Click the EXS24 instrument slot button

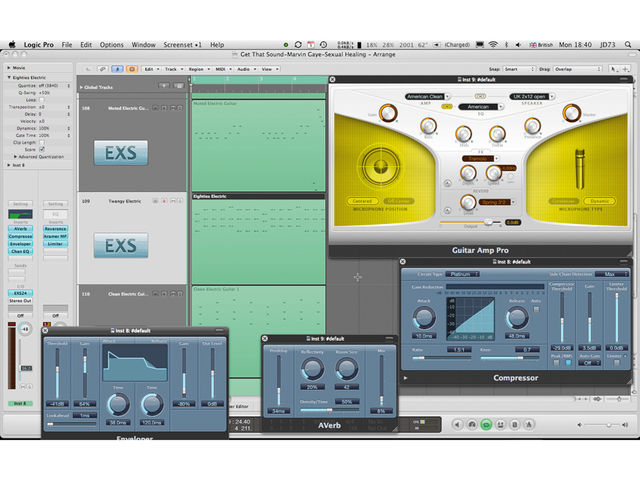[x=20, y=293]
